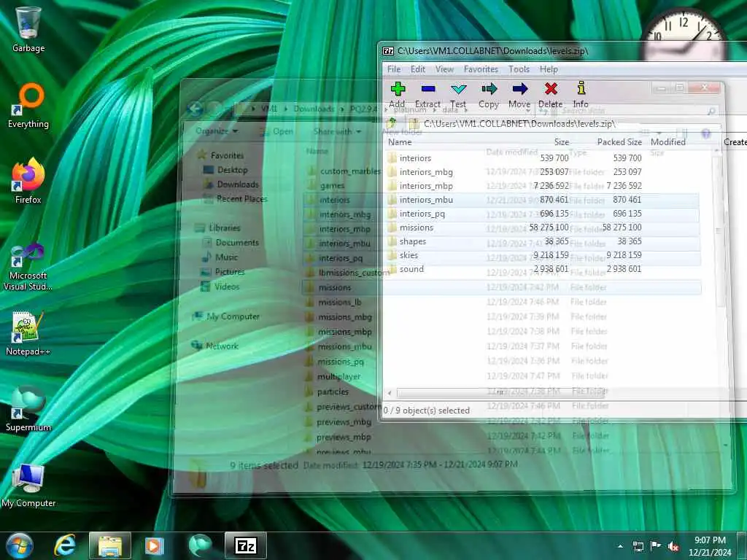Sort 7-Zip list by Name column
747x560 pixels.
tap(400, 142)
